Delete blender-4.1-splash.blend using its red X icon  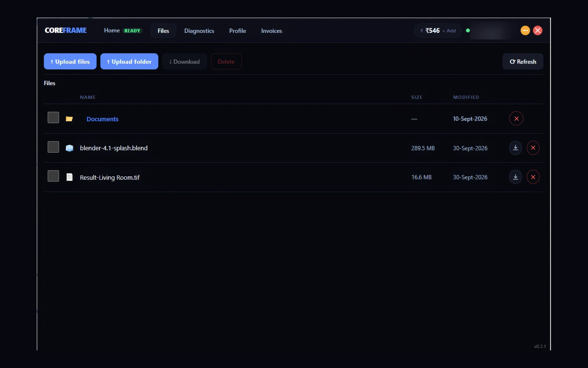coord(533,148)
